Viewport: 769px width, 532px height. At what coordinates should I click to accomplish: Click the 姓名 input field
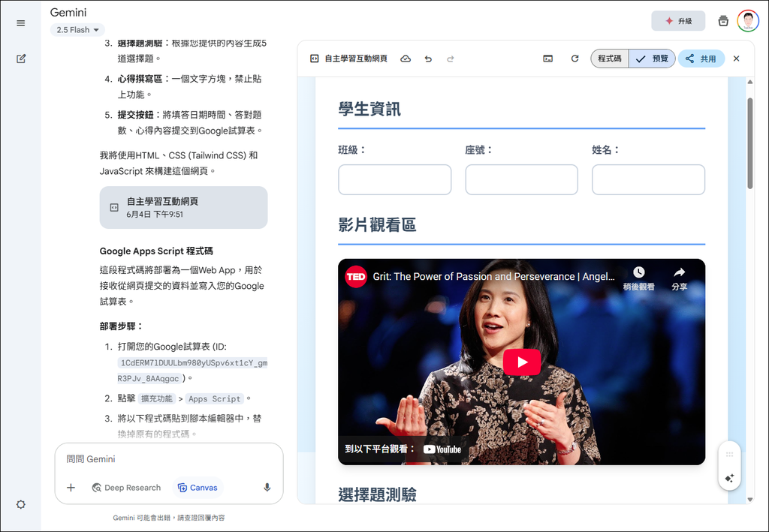(648, 180)
